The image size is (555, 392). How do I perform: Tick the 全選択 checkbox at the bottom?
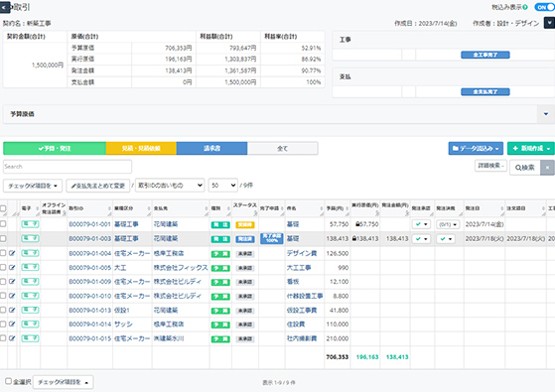pyautogui.click(x=9, y=381)
